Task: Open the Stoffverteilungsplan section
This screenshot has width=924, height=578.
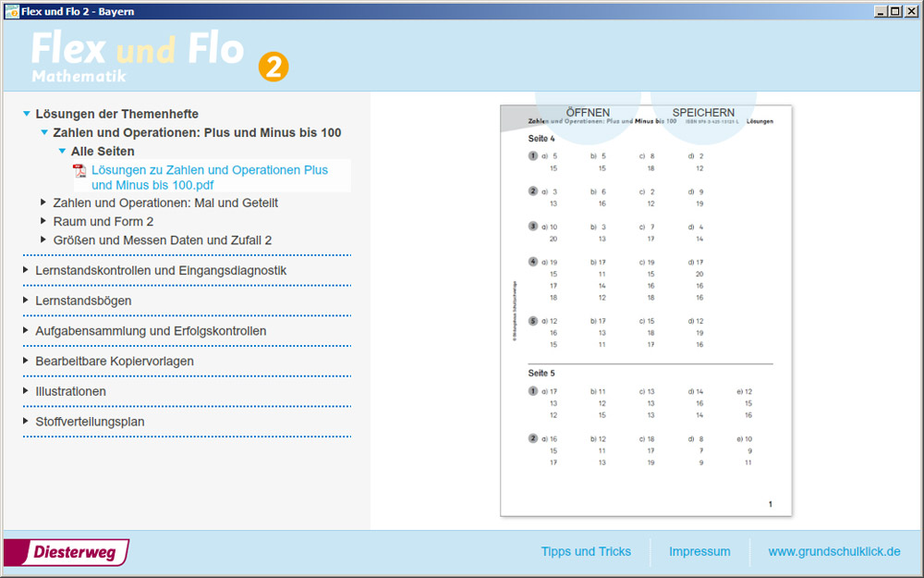Action: [90, 422]
